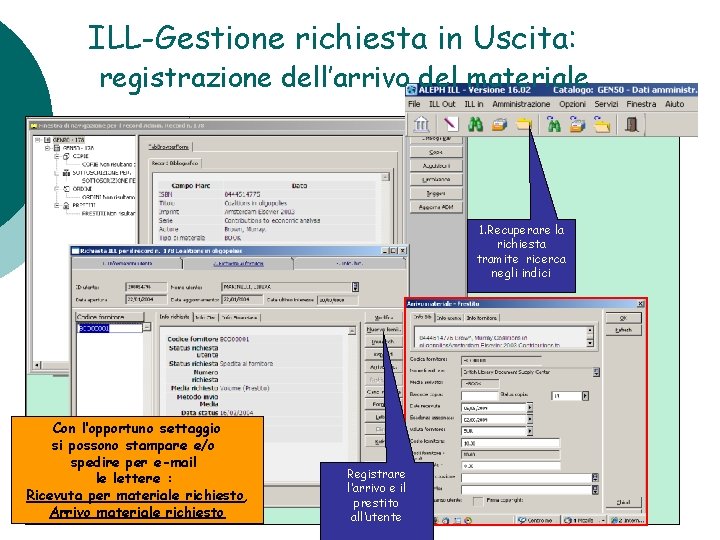The image size is (720, 540).
Task: Click the drawer icon with blue arrow
Action: [x=577, y=124]
